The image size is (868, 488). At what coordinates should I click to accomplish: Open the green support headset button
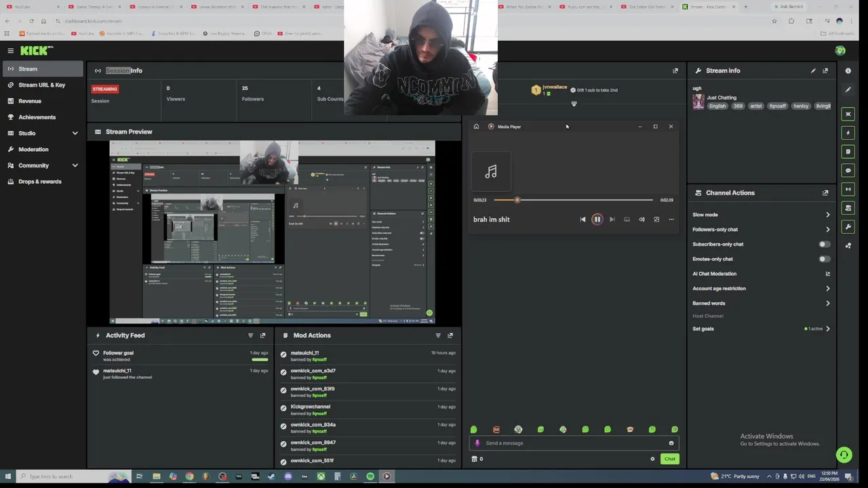pos(844,455)
